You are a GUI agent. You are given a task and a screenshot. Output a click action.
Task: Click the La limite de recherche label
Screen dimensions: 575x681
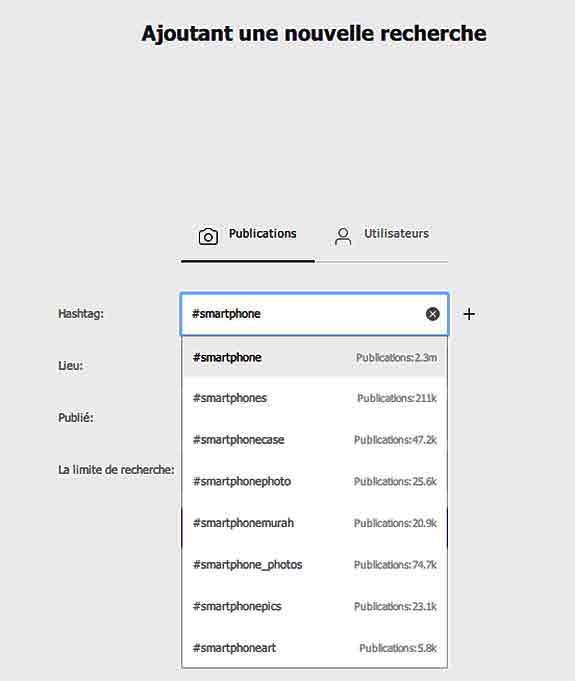pos(116,469)
